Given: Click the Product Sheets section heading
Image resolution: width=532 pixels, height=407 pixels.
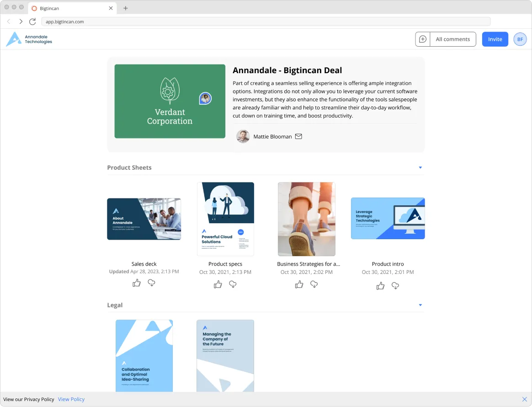Looking at the screenshot, I should [129, 168].
